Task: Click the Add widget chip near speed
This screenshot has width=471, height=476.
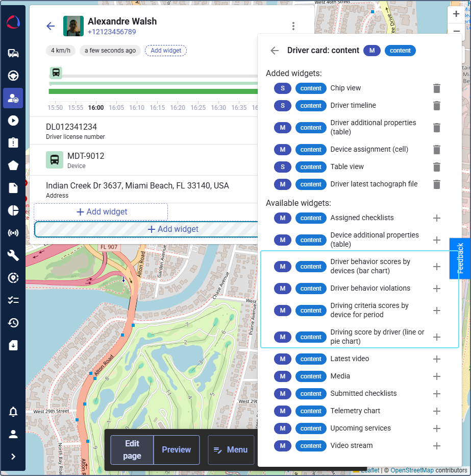Action: 165,51
